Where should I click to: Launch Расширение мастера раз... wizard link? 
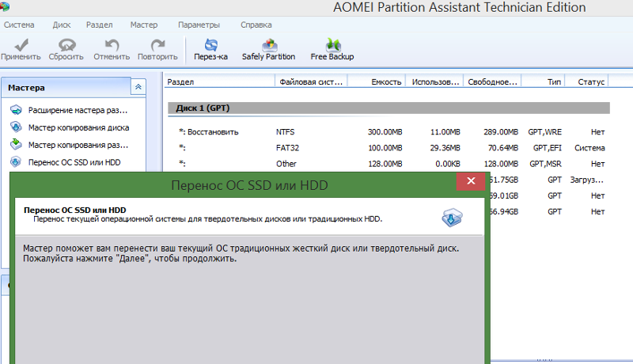tap(78, 110)
